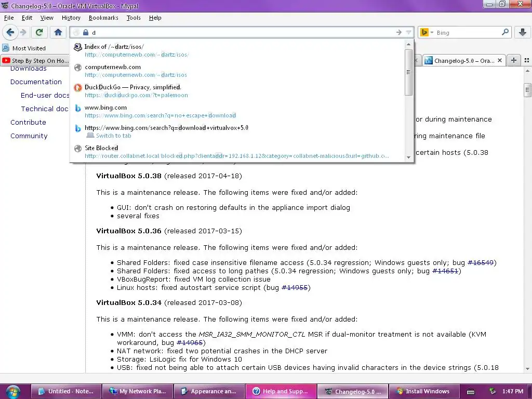Click the suggestions list scrollbar thumb
Image resolution: width=532 pixels, height=399 pixels.
(x=408, y=72)
